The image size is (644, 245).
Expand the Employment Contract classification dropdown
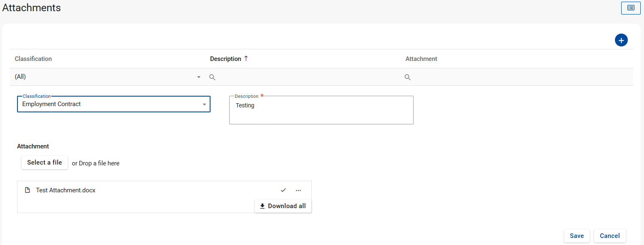click(x=204, y=104)
